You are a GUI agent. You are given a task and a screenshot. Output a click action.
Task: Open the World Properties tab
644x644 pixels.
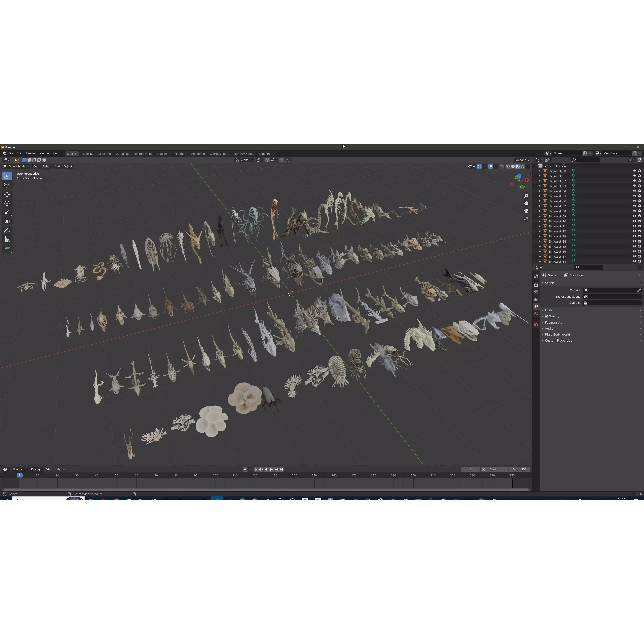536,314
